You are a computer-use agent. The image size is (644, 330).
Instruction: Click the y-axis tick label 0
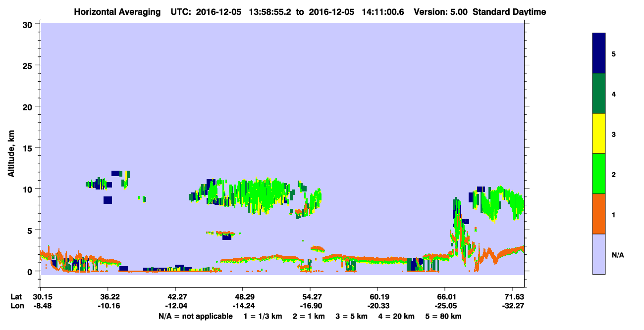tap(31, 272)
